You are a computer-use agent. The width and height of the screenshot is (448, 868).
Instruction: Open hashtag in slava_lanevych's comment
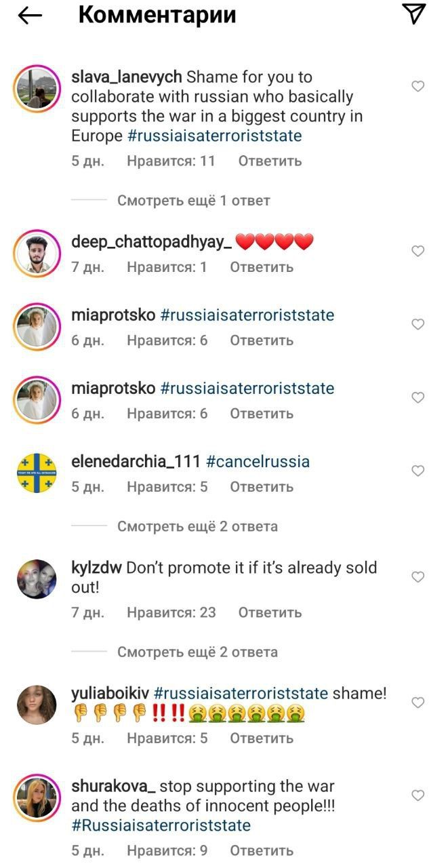[214, 136]
